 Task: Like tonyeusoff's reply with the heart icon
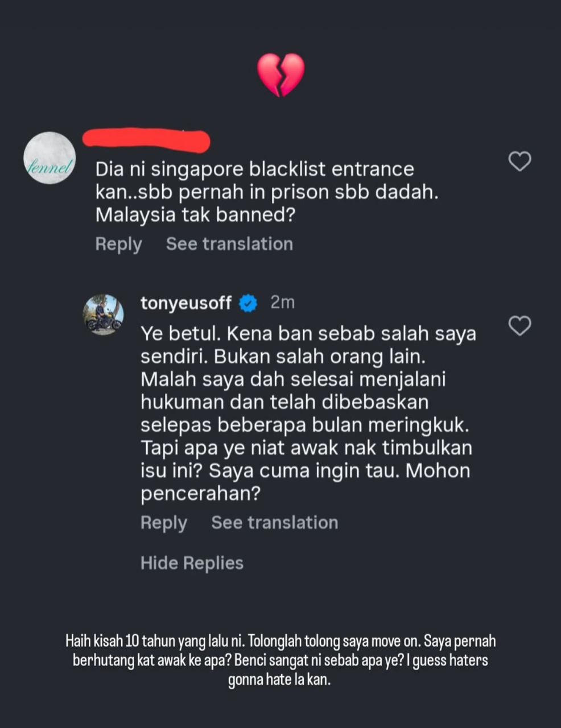(519, 326)
